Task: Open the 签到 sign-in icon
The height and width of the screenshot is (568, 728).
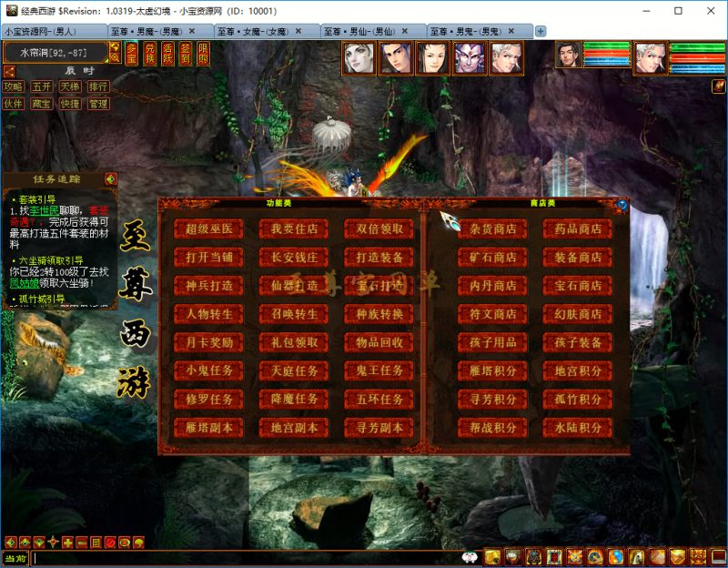Action: pos(186,54)
